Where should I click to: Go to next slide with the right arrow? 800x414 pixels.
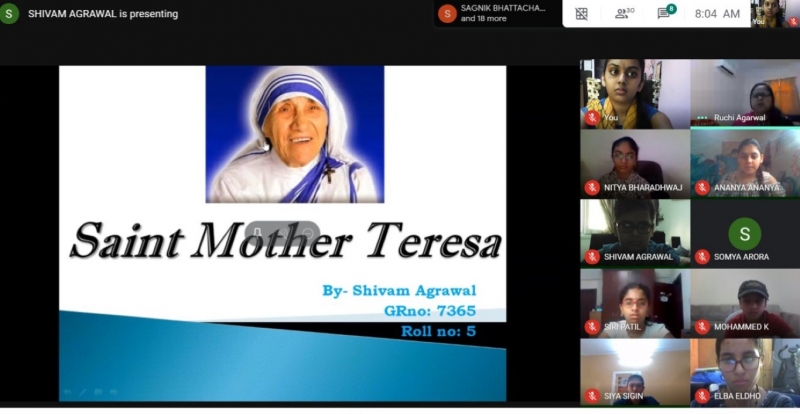pos(113,392)
